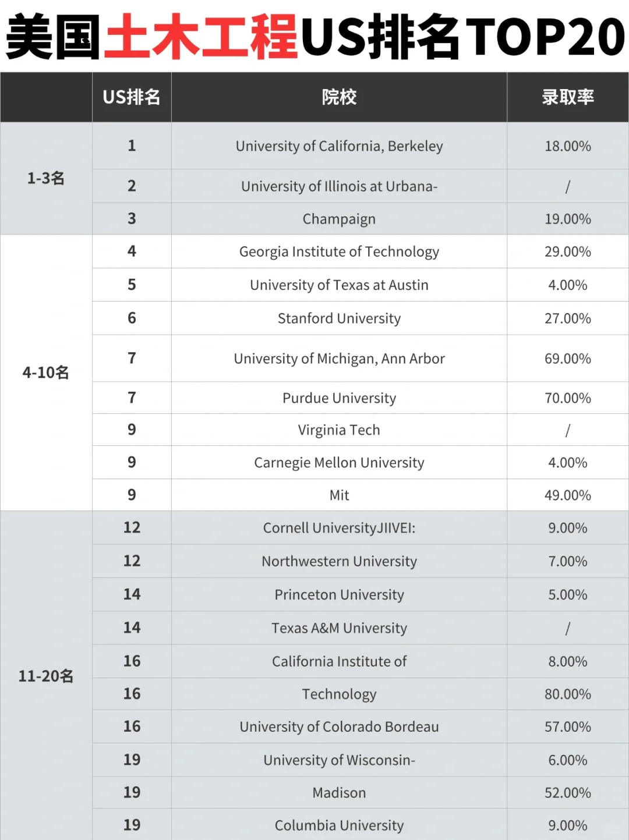This screenshot has height=840, width=629.
Task: Click the 11-20名 group cell
Action: pyautogui.click(x=46, y=676)
